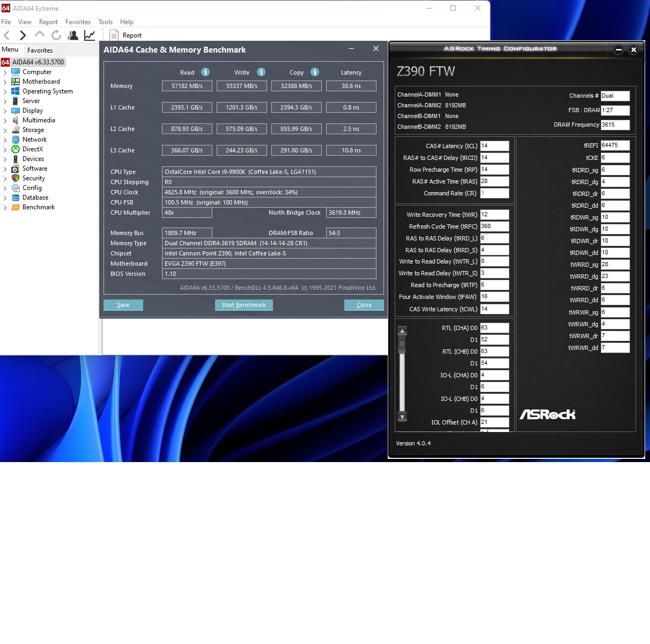
Task: Click the refresh toolbar icon
Action: tap(56, 35)
